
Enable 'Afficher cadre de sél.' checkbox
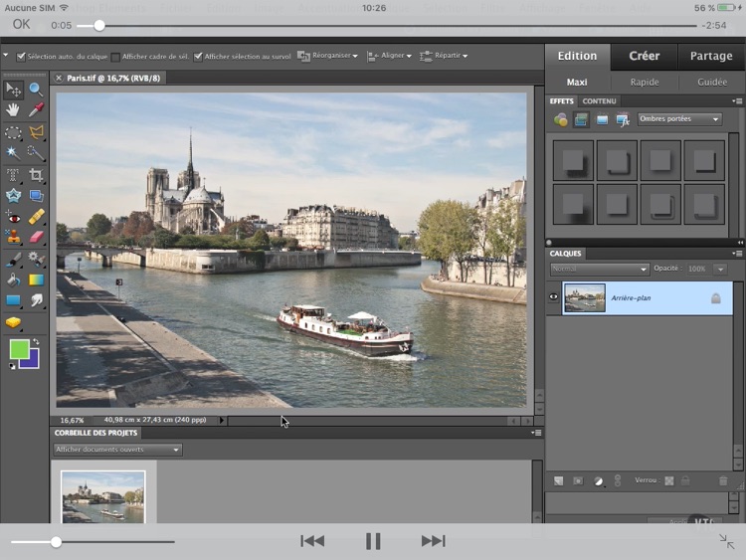[x=115, y=57]
